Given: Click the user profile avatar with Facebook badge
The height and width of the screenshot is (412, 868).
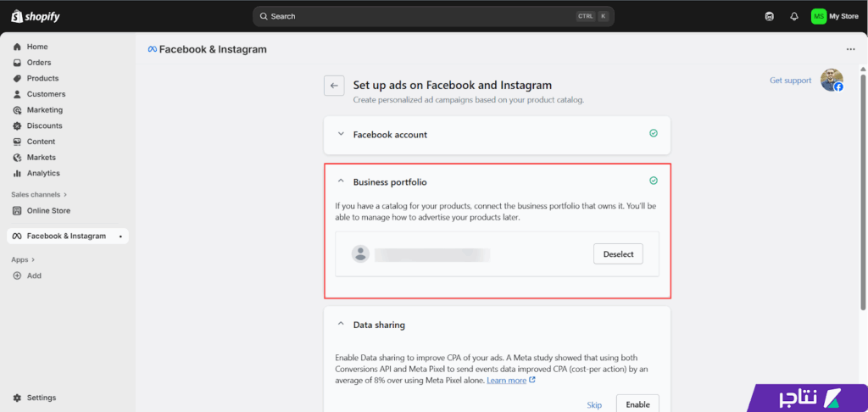Looking at the screenshot, I should (x=832, y=81).
